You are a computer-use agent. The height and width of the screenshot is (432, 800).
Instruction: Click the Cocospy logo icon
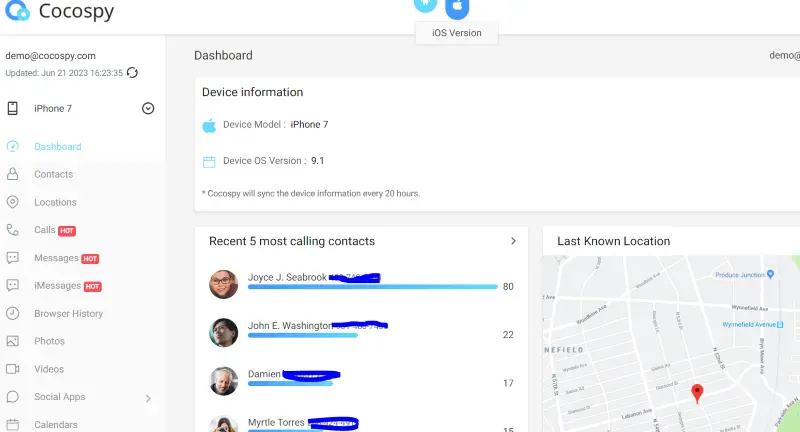coord(17,10)
